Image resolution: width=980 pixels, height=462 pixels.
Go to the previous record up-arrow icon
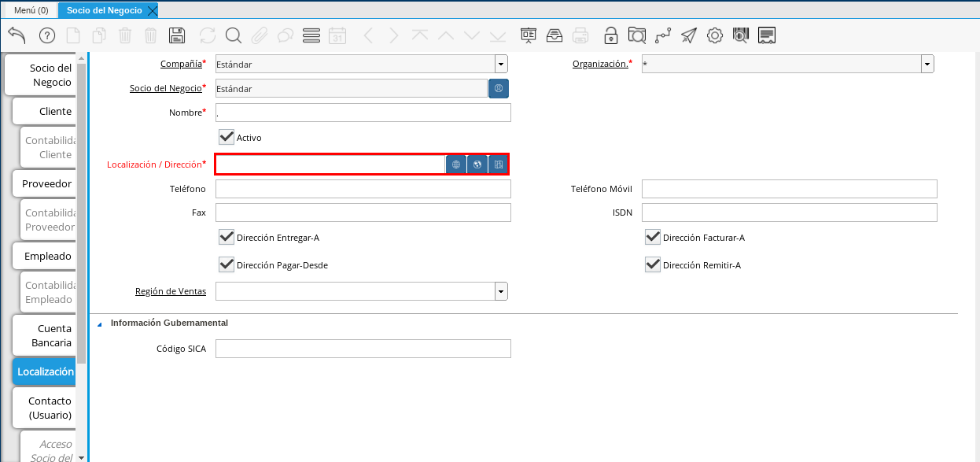[446, 35]
